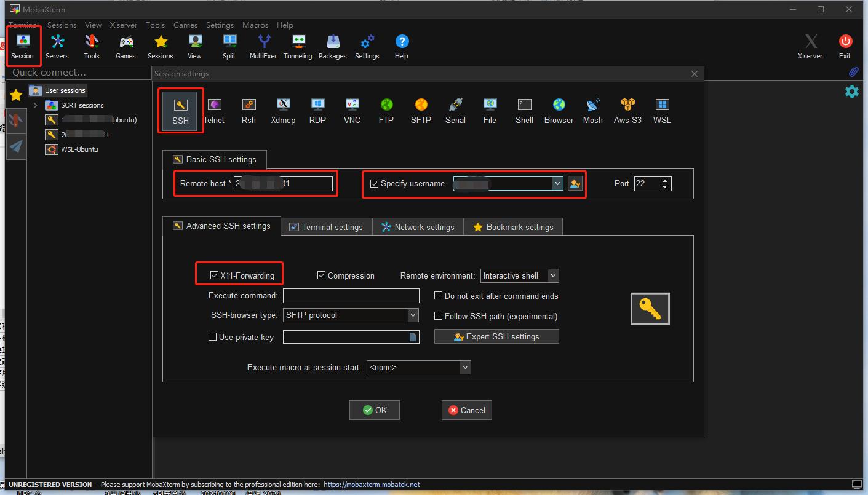
Task: Choose VNC session type
Action: click(352, 111)
